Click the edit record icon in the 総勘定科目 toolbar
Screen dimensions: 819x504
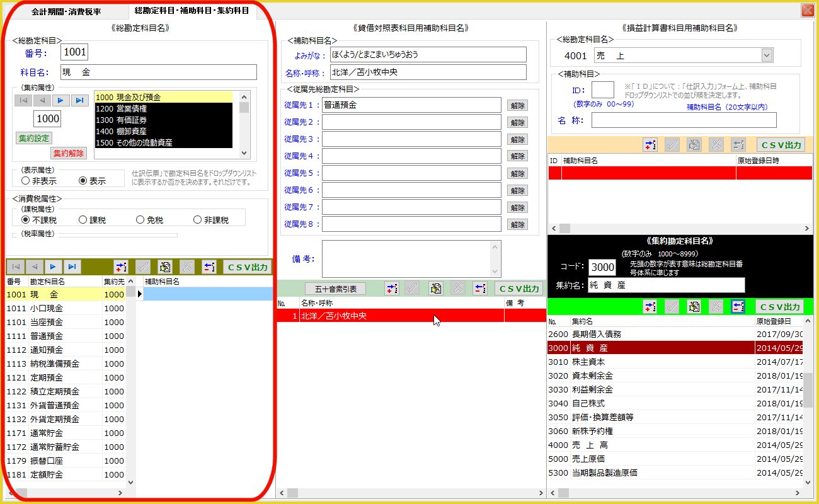(x=164, y=266)
